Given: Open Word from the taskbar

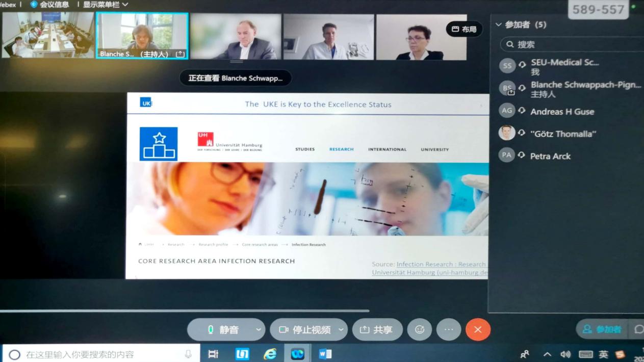Looking at the screenshot, I should coord(325,354).
